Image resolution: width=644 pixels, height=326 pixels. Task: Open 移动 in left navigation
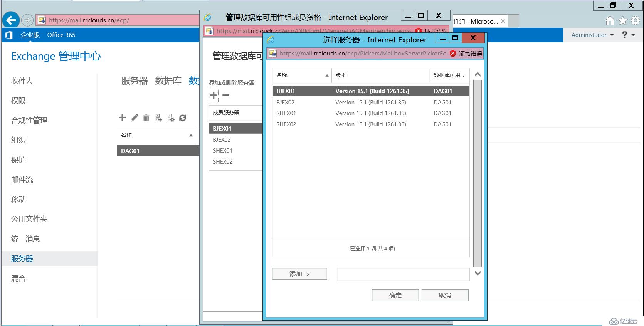point(18,199)
